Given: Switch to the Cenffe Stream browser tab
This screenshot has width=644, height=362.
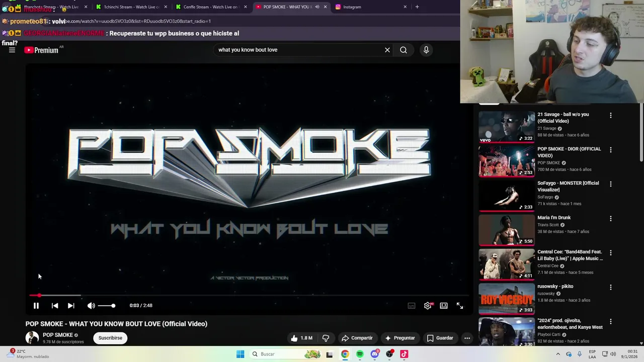Looking at the screenshot, I should coord(210,7).
